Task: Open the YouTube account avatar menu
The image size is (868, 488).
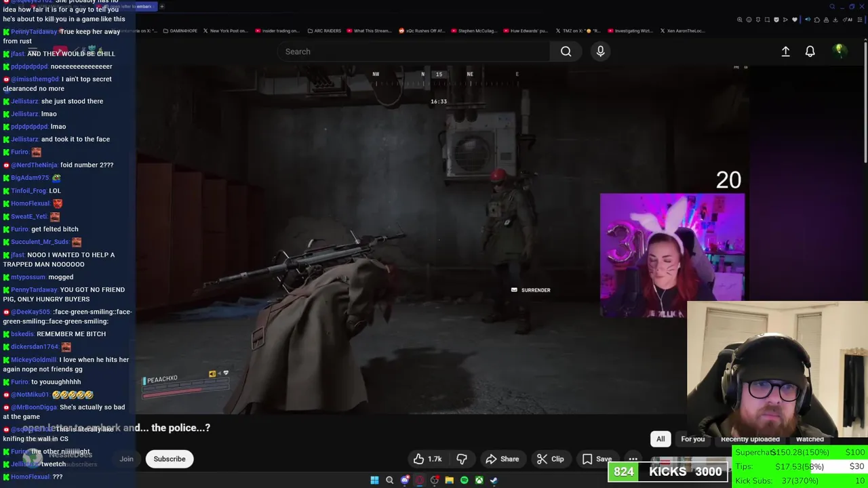Action: click(x=840, y=51)
